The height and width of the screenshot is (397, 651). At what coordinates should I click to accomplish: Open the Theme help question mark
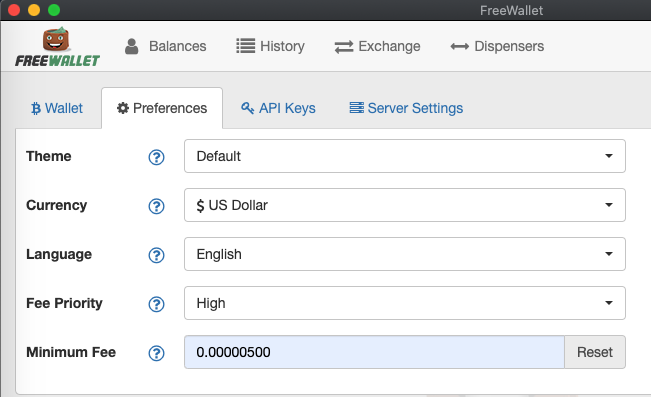click(x=157, y=157)
